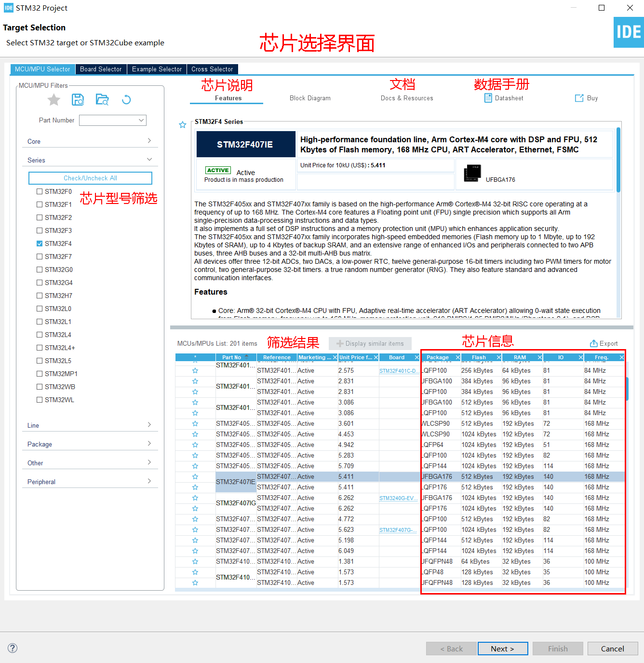The width and height of the screenshot is (644, 663).
Task: Expand the Other filter section
Action: click(90, 463)
